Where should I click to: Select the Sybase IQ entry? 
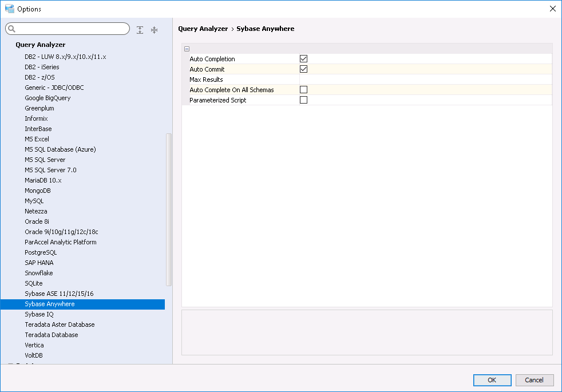39,314
